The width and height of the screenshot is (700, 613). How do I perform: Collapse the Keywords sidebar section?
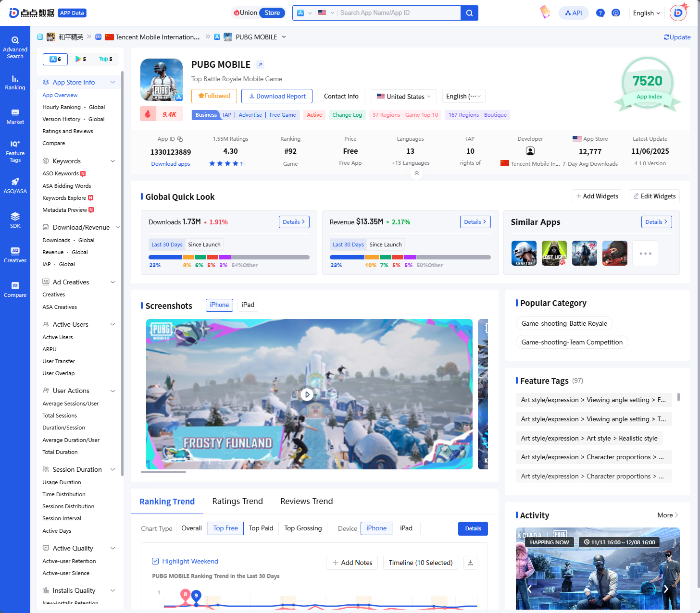(113, 161)
